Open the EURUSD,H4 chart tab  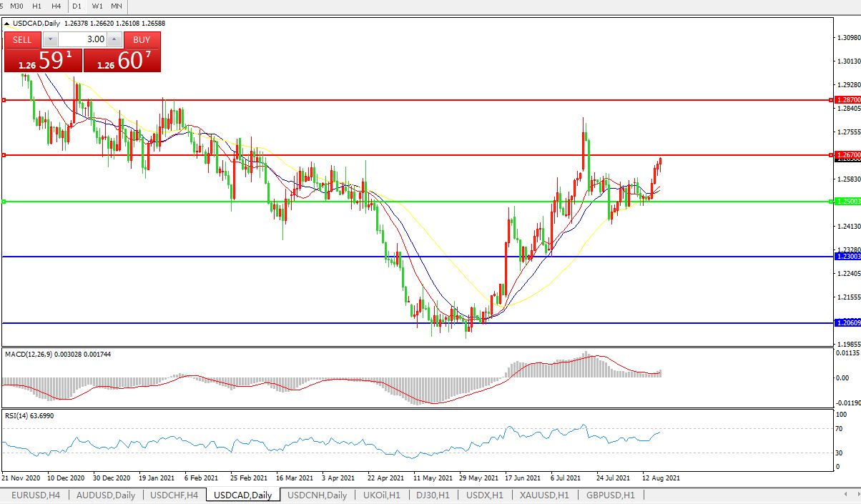[x=35, y=495]
